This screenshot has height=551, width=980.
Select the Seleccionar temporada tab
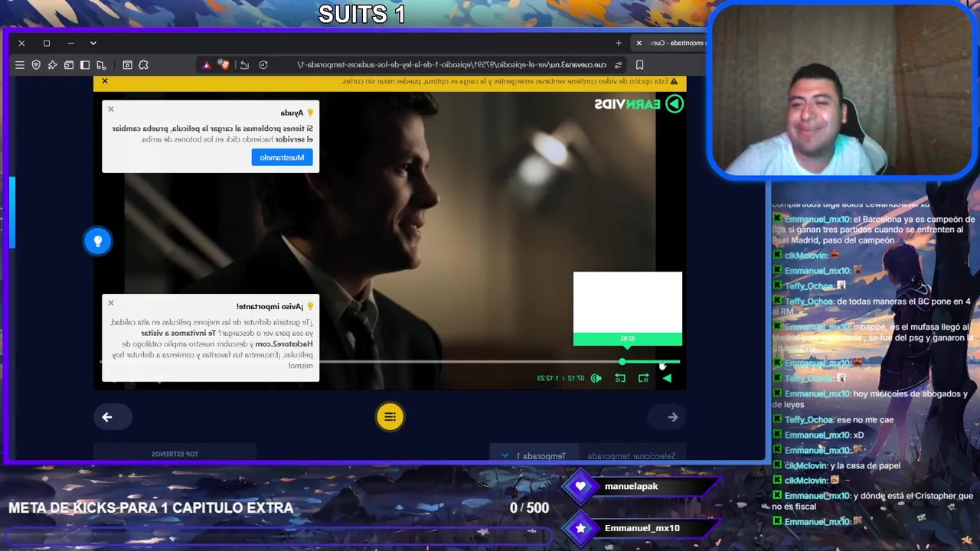click(x=632, y=456)
